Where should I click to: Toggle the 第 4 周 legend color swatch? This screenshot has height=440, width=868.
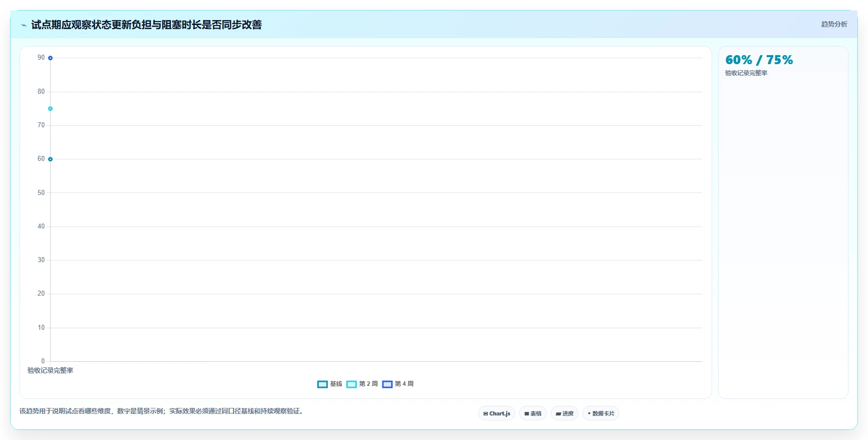[387, 384]
